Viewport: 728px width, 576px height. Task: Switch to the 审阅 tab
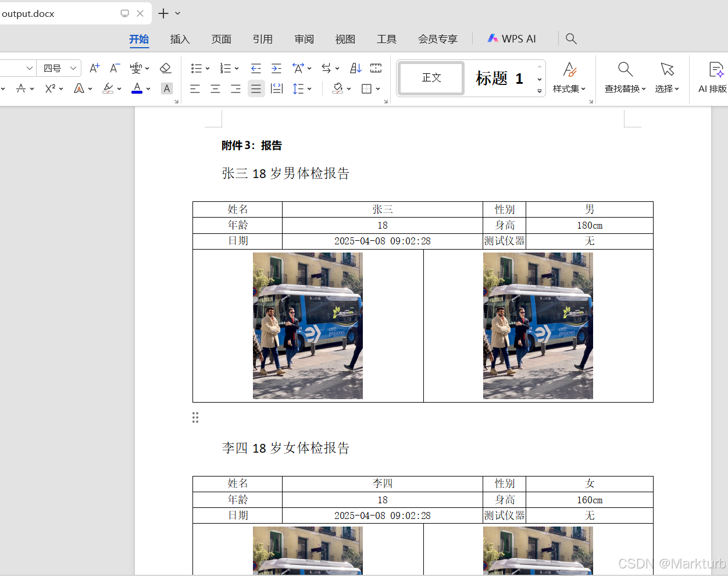pyautogui.click(x=304, y=39)
